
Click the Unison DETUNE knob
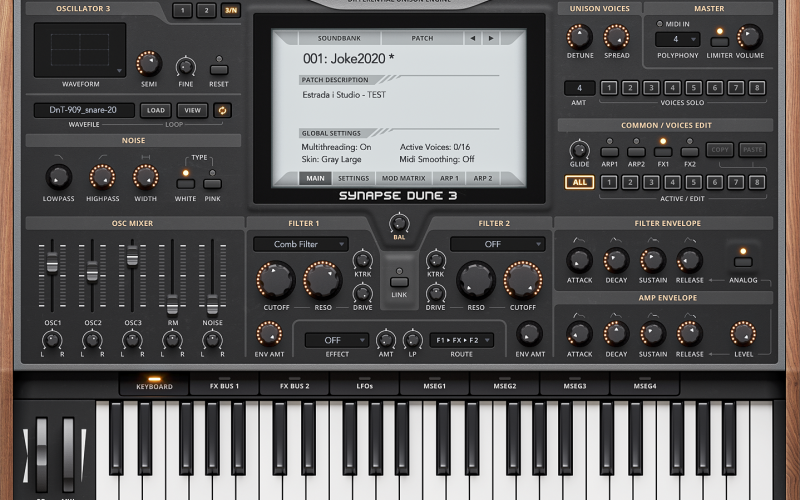pos(580,37)
